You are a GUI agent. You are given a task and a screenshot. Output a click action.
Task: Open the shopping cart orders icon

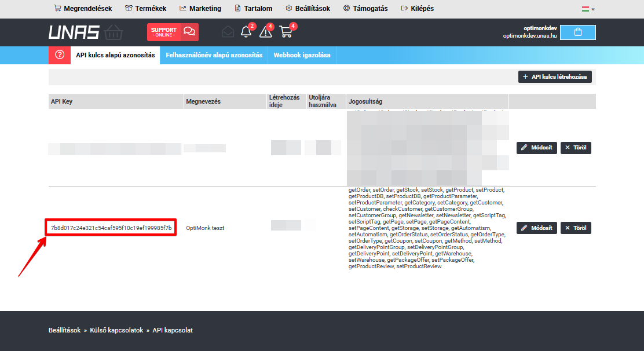point(286,32)
